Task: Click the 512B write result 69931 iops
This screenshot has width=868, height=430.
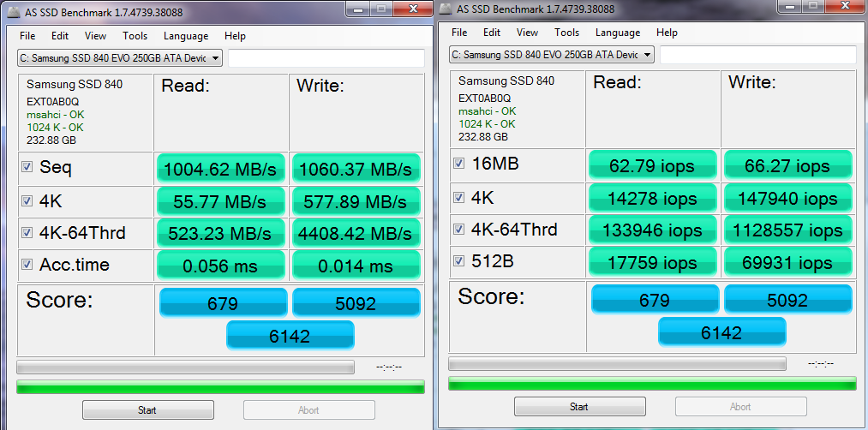Action: click(788, 262)
